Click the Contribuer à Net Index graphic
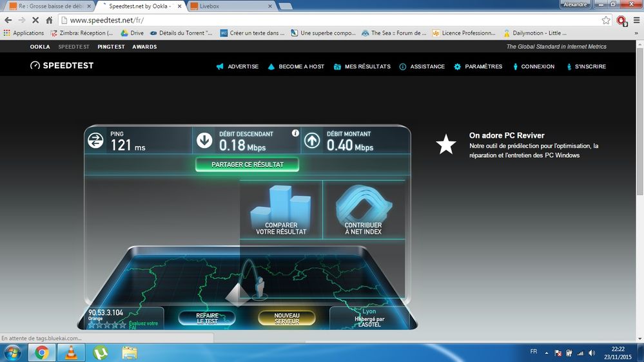This screenshot has height=362, width=644. (x=363, y=210)
